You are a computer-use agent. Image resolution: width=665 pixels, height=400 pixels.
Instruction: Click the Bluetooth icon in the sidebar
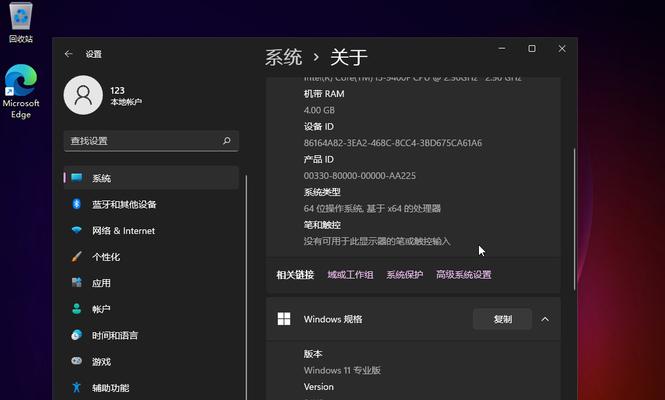[x=76, y=204]
